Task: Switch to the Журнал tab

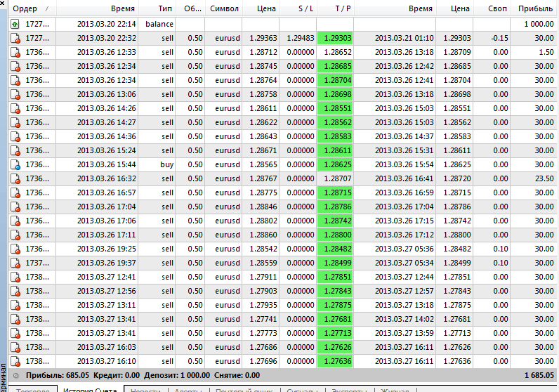Action: tap(395, 390)
